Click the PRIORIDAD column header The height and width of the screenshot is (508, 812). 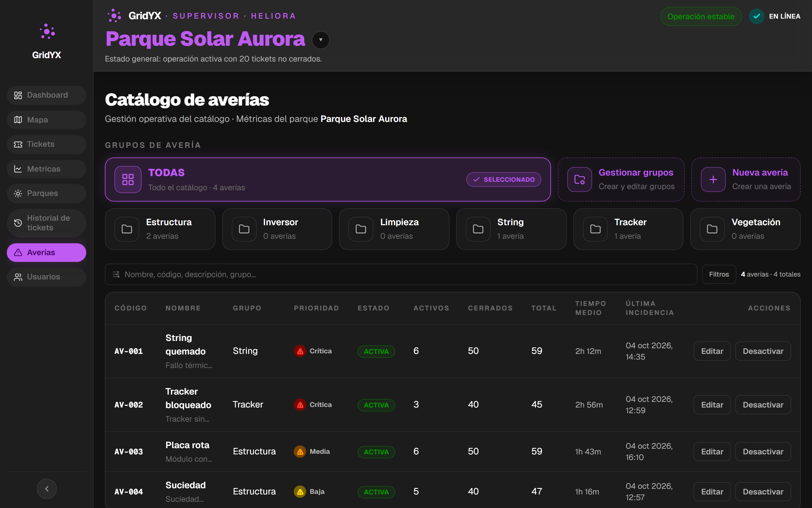(x=316, y=308)
